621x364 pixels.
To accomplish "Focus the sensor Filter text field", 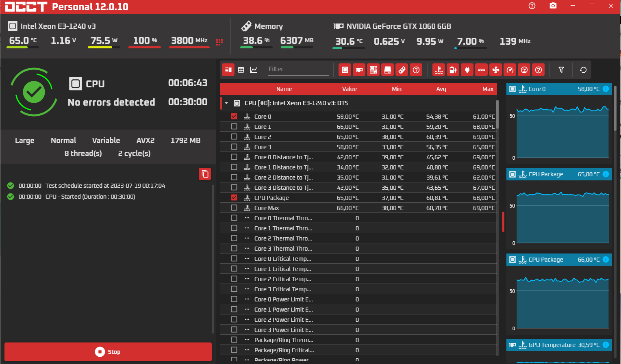I will (x=298, y=69).
